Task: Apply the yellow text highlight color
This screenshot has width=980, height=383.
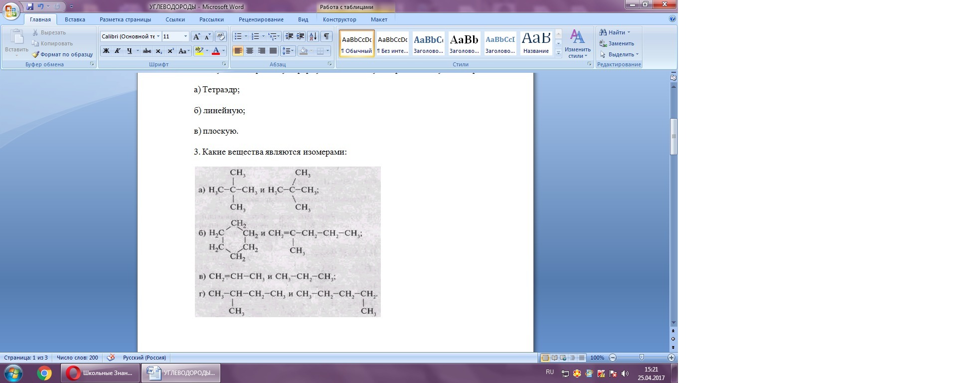Action: point(199,51)
